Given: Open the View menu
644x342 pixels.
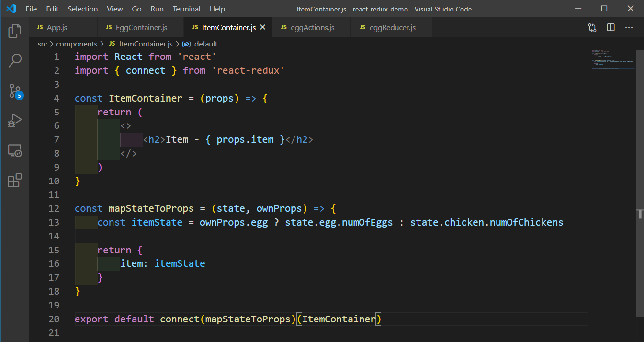Looking at the screenshot, I should pos(115,9).
